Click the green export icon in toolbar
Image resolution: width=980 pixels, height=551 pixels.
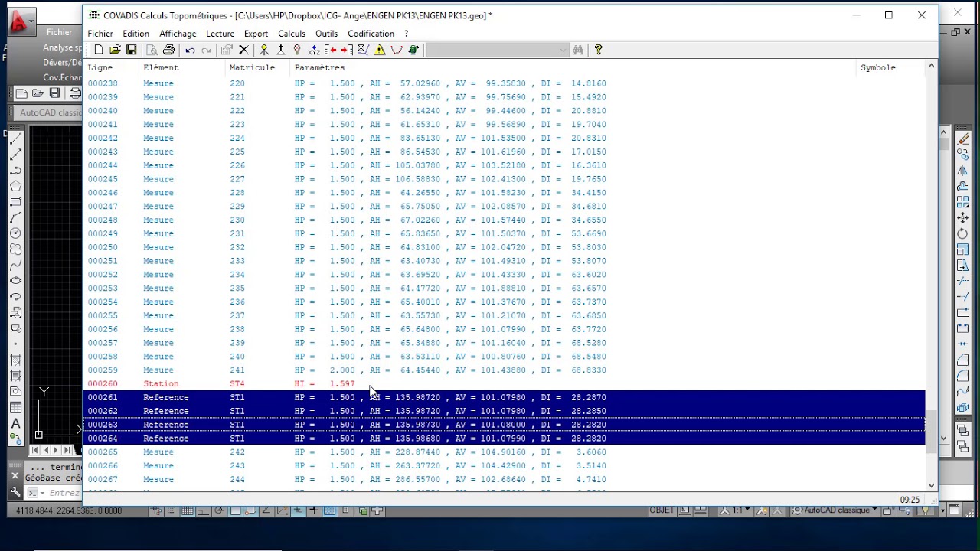pos(413,50)
